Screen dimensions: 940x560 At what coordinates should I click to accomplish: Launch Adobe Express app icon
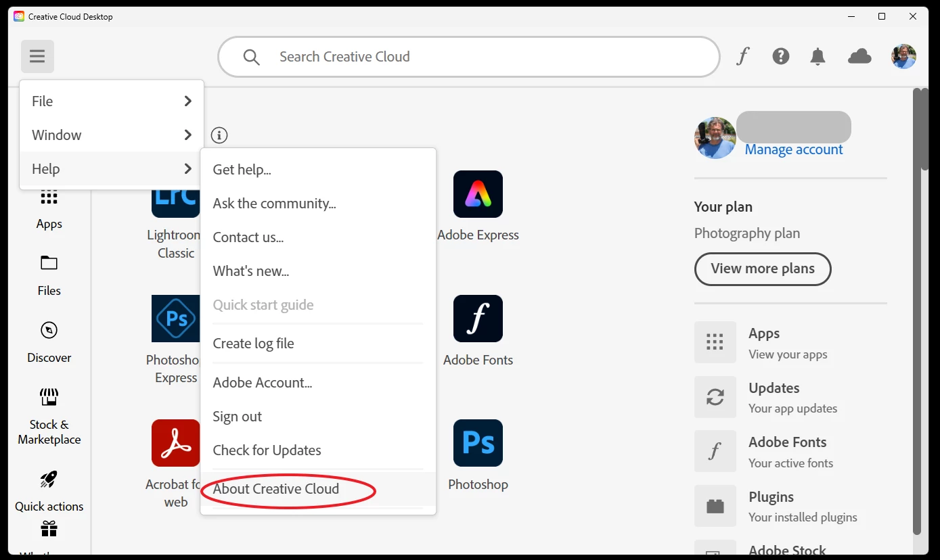pos(478,194)
